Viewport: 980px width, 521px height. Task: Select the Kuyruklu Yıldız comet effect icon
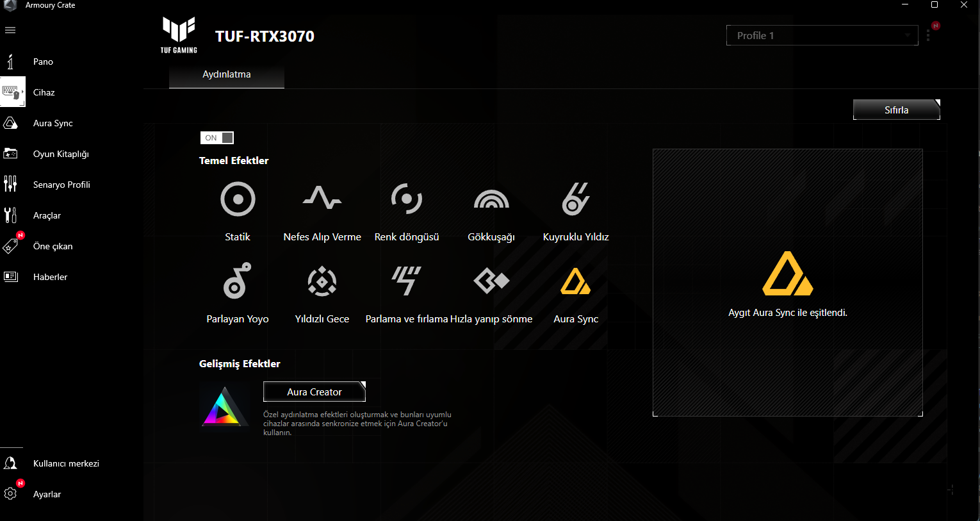[576, 199]
